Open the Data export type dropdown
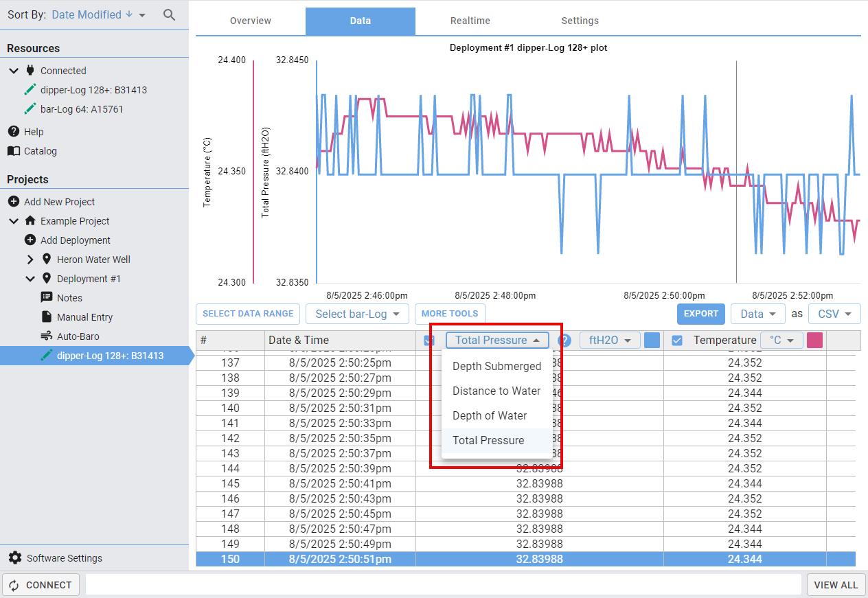The height and width of the screenshot is (598, 868). tap(758, 314)
